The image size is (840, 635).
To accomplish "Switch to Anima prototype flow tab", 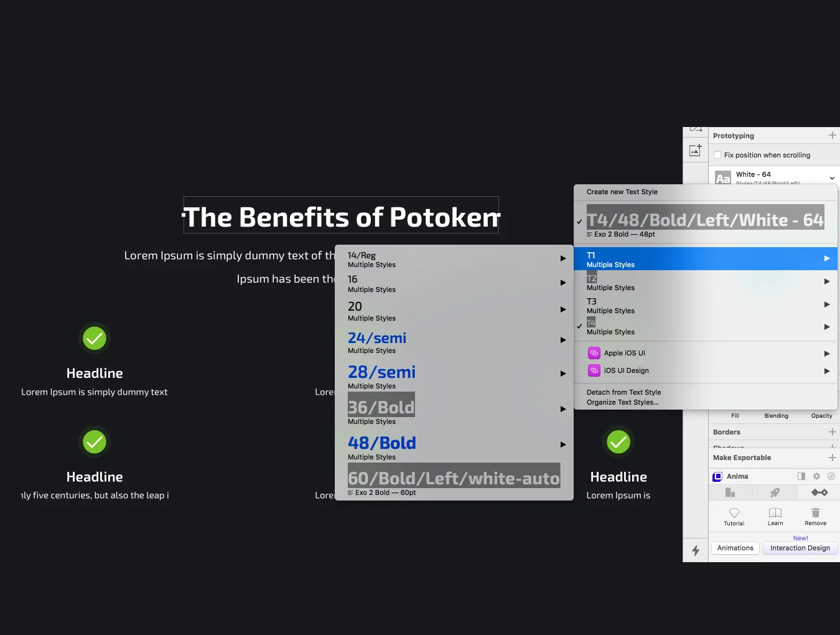I will [x=819, y=492].
